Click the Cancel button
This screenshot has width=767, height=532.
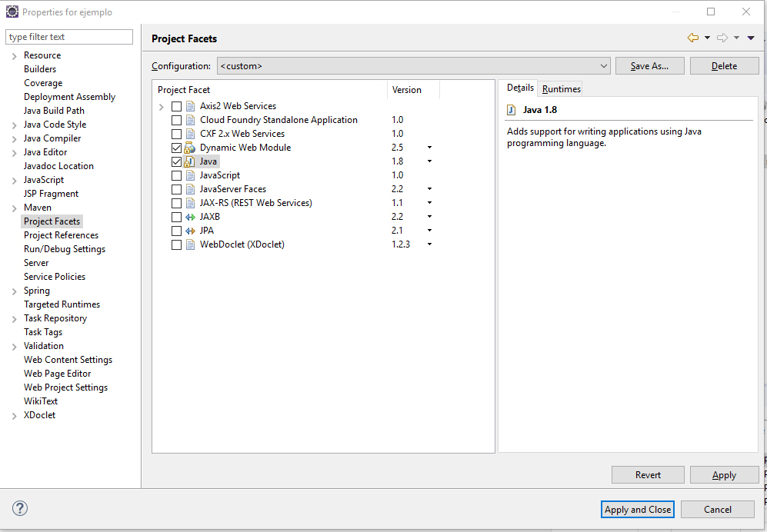pos(718,510)
